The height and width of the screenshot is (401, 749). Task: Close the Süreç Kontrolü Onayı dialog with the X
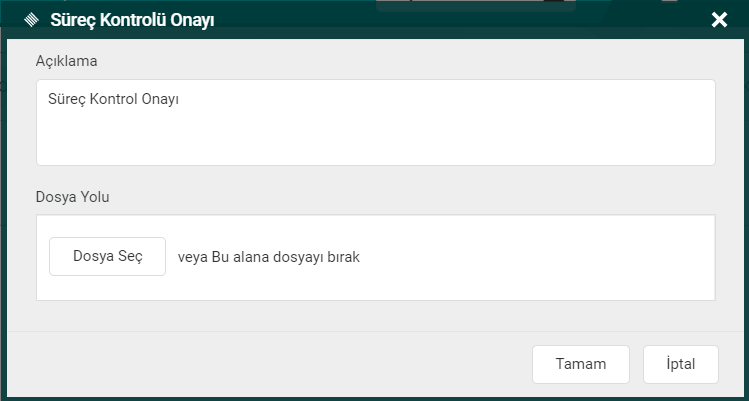click(719, 20)
